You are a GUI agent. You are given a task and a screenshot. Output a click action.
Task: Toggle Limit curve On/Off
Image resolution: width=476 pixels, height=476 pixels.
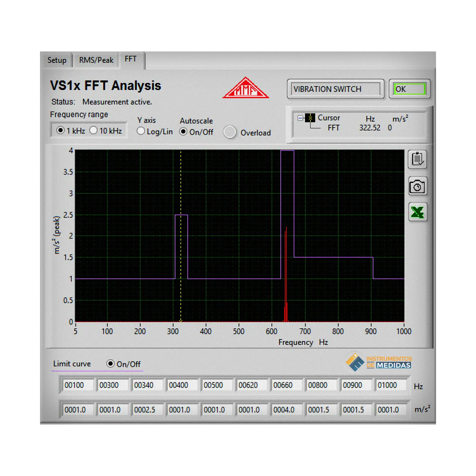tap(110, 364)
